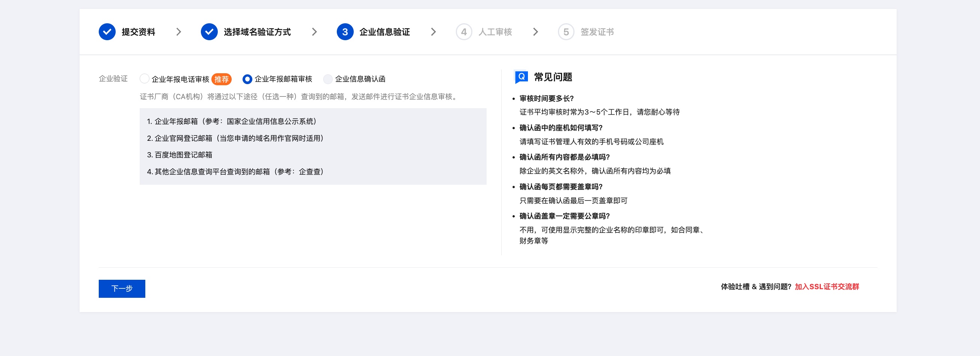This screenshot has height=356, width=980.
Task: Click answer 不用，可使用显示完整的企业名称的印章
Action: click(613, 235)
